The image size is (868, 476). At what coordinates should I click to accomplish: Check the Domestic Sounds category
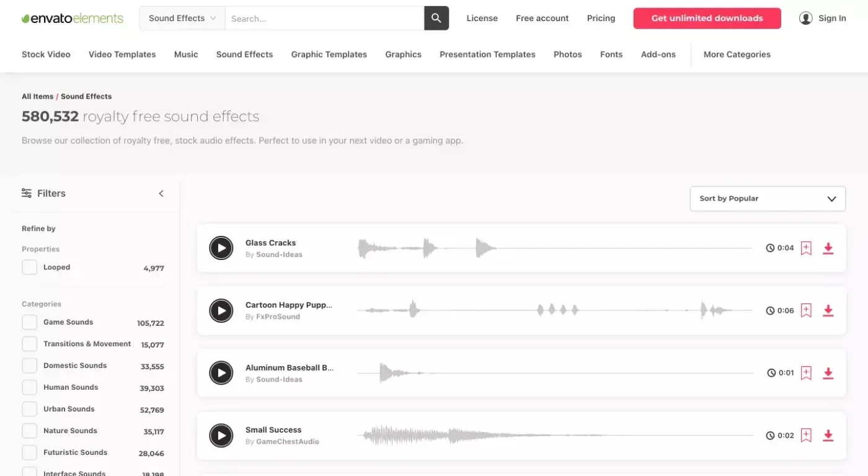pos(29,366)
